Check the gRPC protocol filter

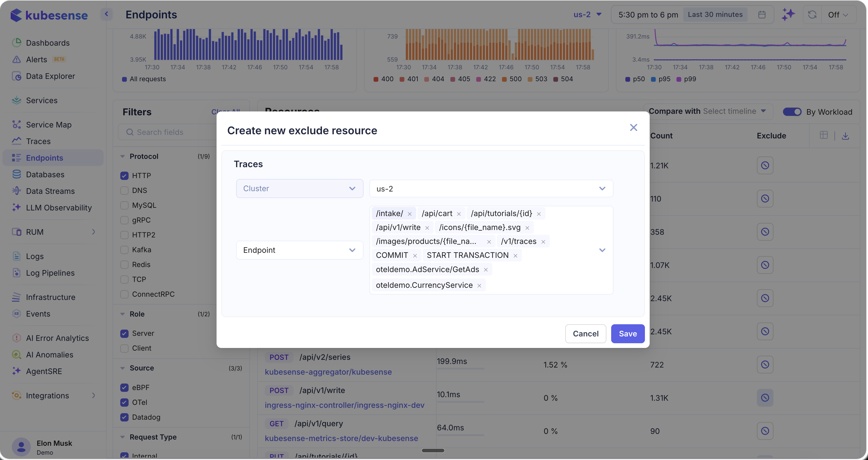124,220
